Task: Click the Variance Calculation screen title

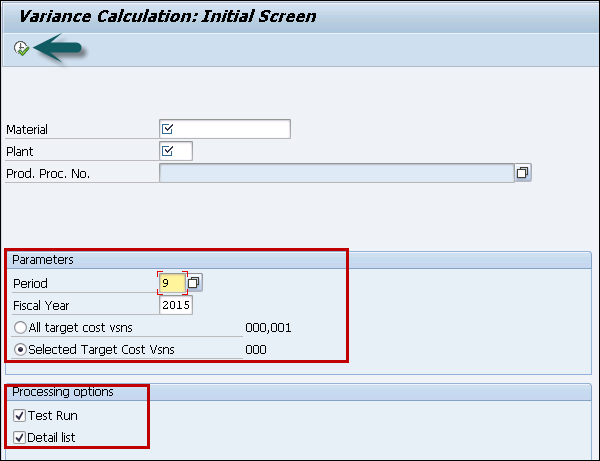Action: pos(167,16)
